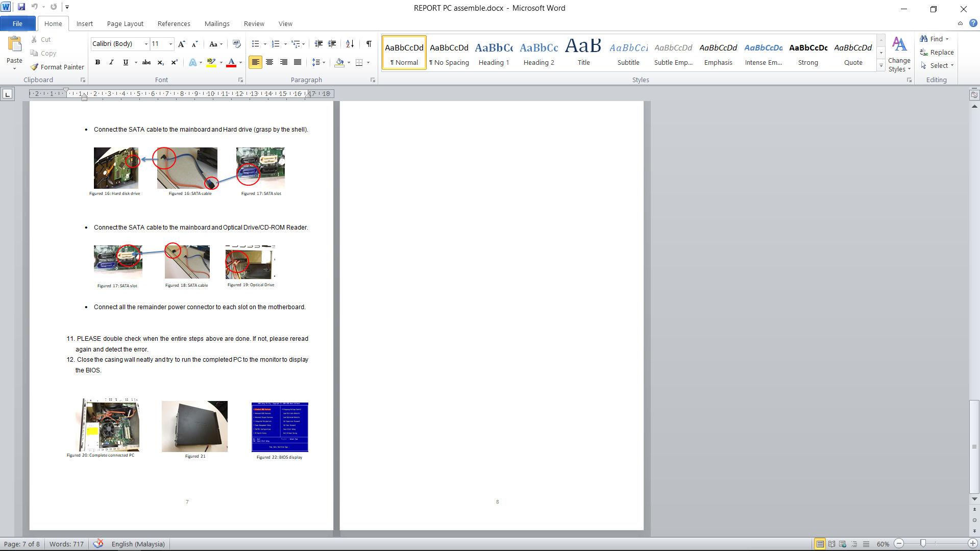980x551 pixels.
Task: Click the Format Painter brush icon
Action: [x=35, y=67]
